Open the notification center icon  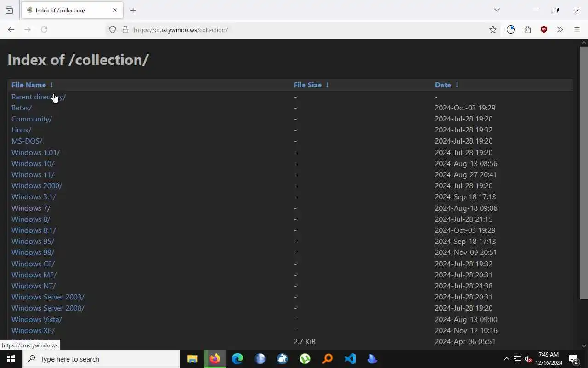click(x=574, y=359)
